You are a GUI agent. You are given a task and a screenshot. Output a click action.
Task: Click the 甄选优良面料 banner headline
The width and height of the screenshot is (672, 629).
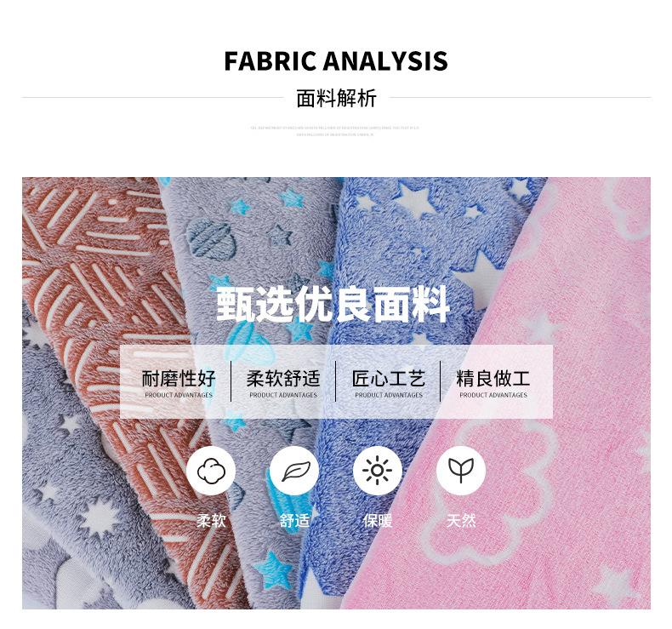pyautogui.click(x=333, y=305)
